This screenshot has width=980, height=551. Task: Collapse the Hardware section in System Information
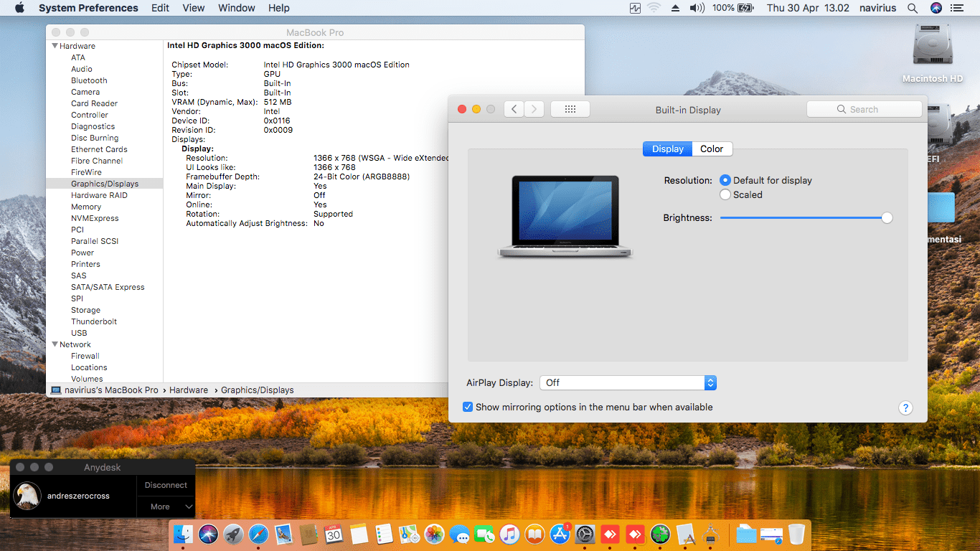point(55,45)
